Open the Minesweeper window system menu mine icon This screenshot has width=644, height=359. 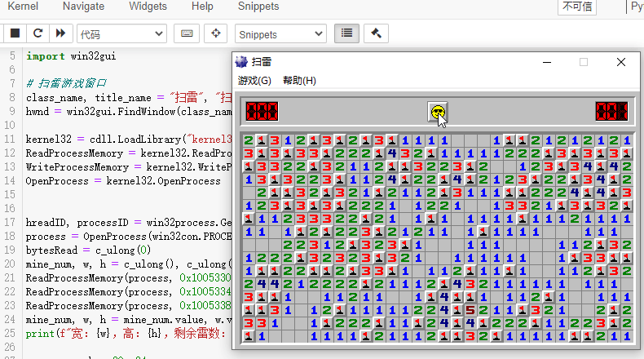tap(241, 62)
